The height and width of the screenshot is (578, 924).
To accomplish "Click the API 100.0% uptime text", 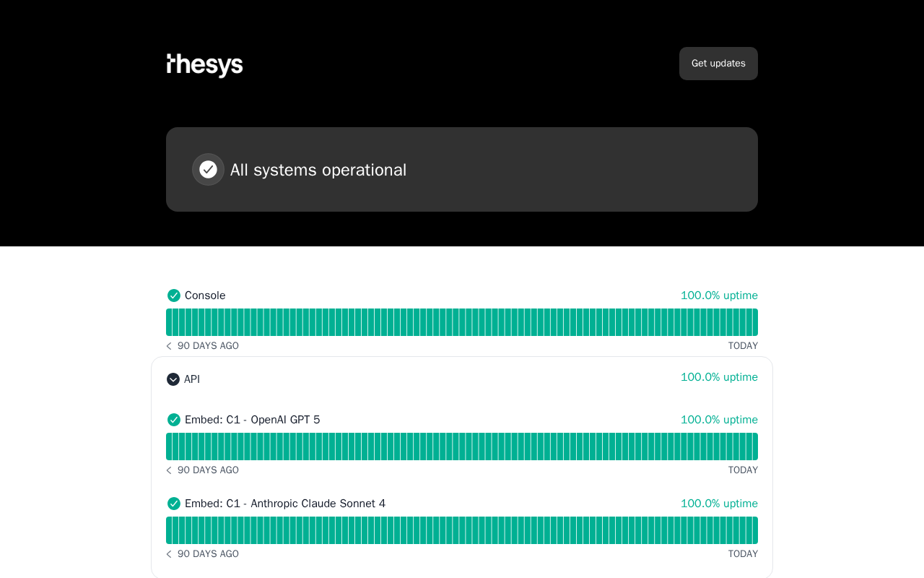I will point(719,377).
